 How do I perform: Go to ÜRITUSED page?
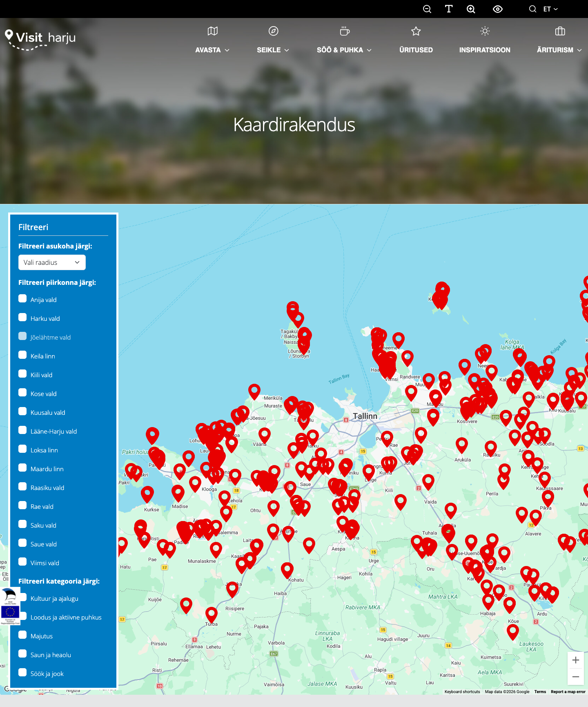[416, 50]
